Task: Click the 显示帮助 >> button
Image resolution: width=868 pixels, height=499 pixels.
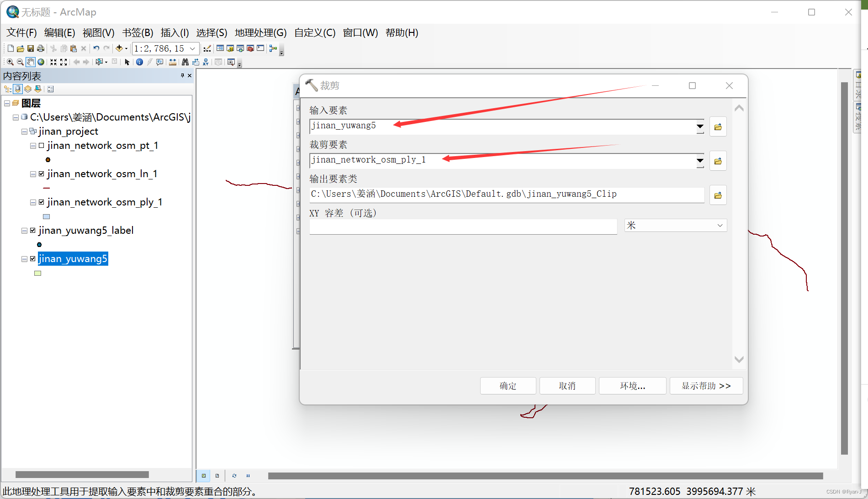Action: click(x=706, y=386)
